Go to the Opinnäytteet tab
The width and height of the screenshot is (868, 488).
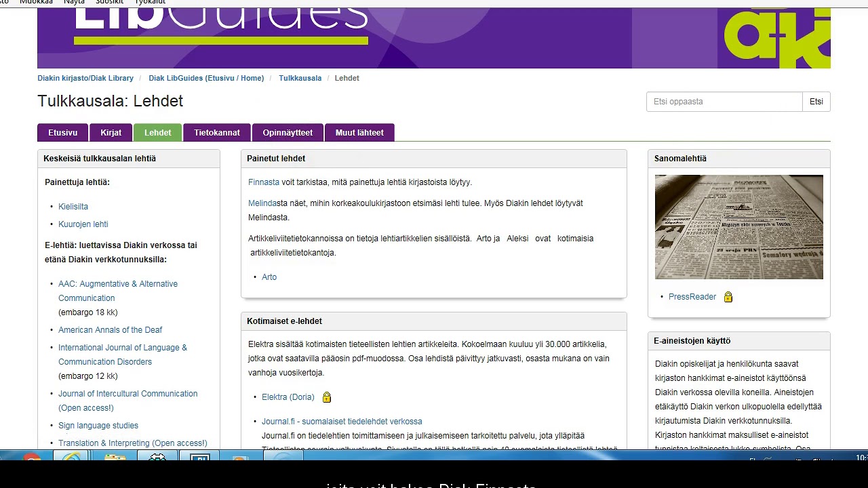(x=288, y=133)
